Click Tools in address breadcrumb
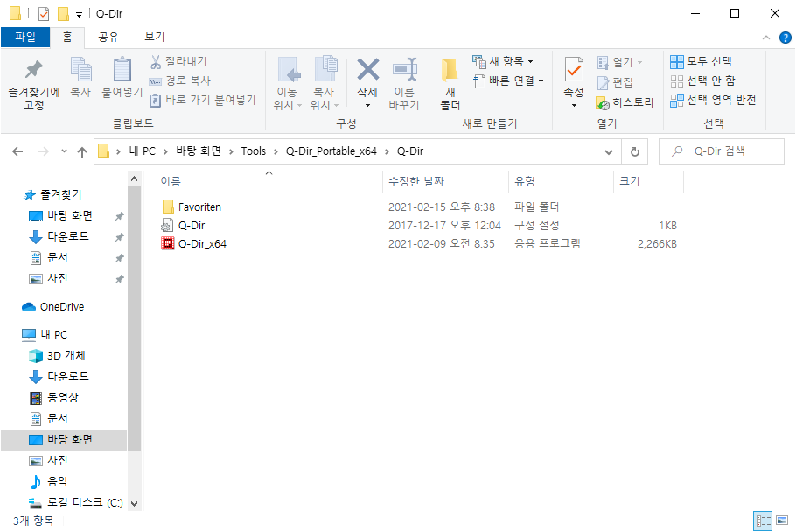The width and height of the screenshot is (796, 532). click(254, 151)
